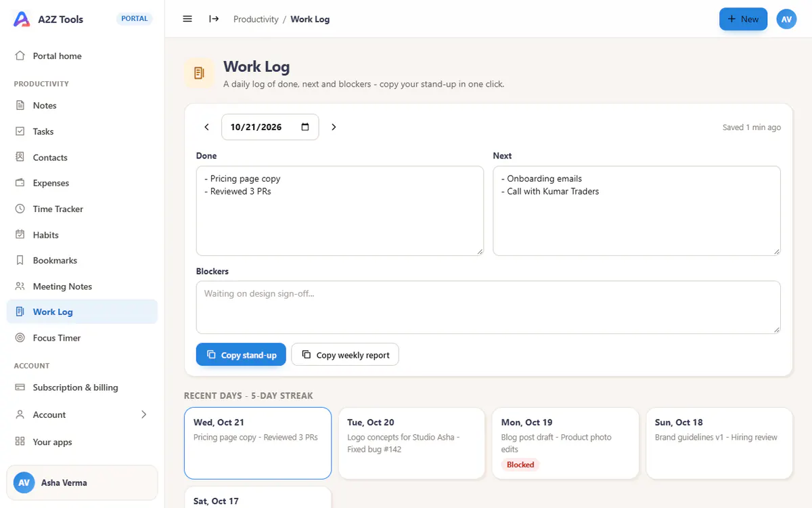Click the date field showing 10/21/2026
This screenshot has height=508, width=812.
pos(270,127)
